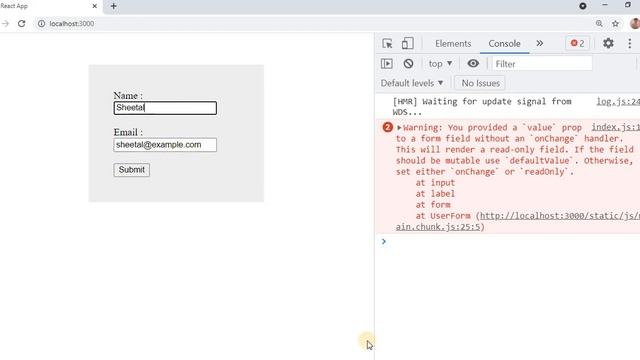Click the No Issues button
This screenshot has width=640, height=360.
coord(480,83)
